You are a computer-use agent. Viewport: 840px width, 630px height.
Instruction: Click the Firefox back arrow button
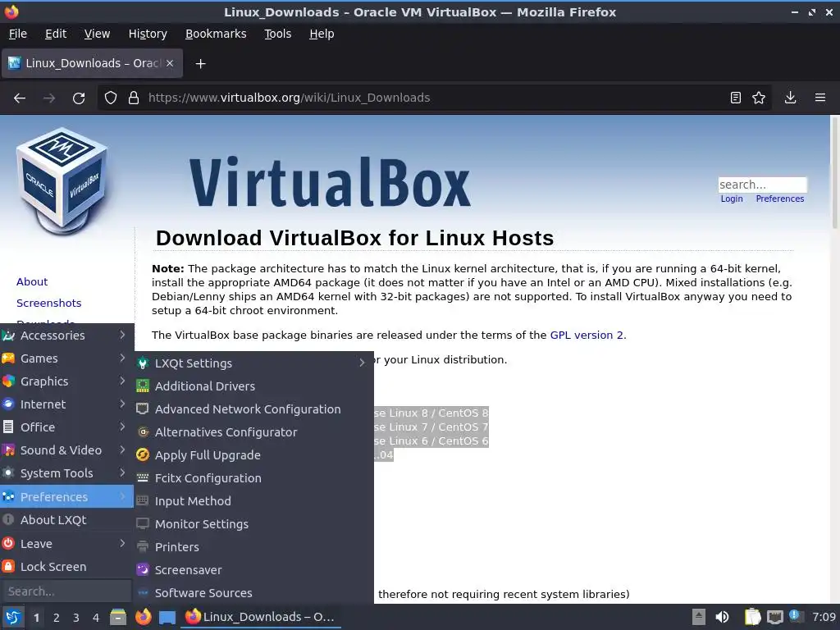click(x=20, y=98)
